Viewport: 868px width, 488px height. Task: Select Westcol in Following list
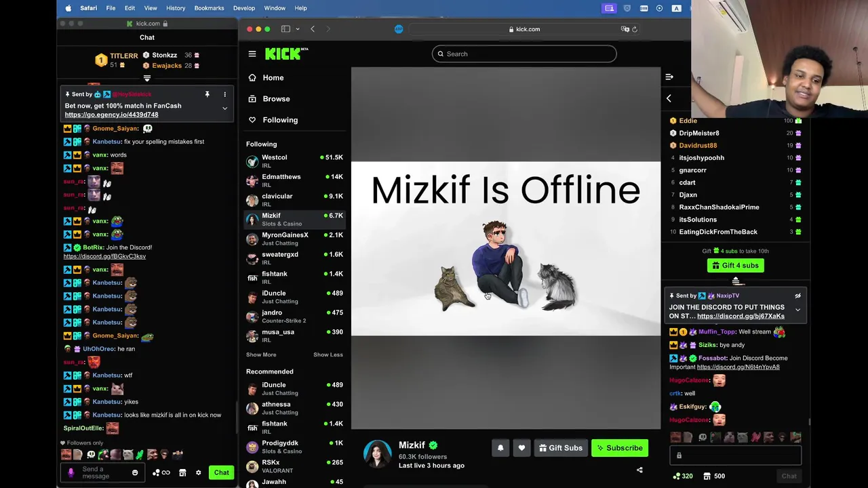click(295, 161)
